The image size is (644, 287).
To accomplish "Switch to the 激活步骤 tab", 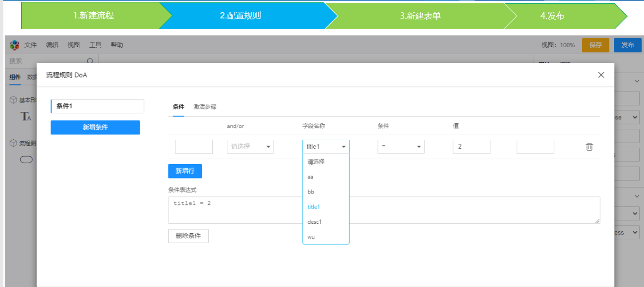I will coord(205,107).
